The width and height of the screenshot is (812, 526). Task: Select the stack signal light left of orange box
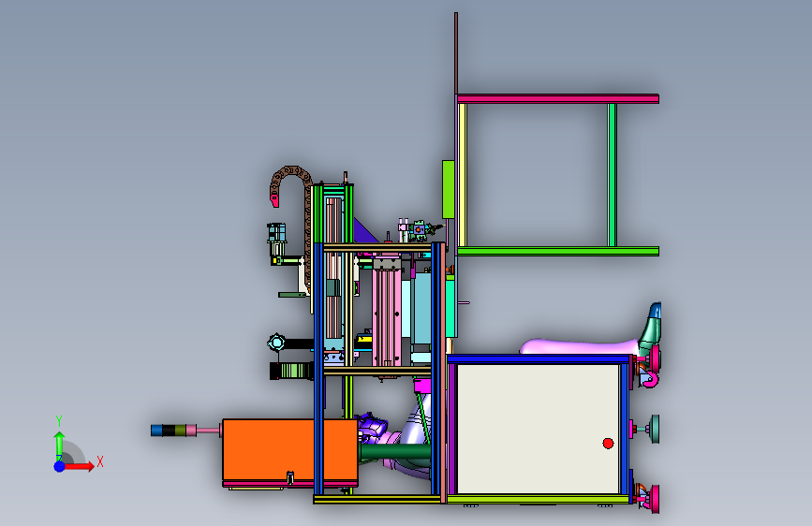click(173, 431)
